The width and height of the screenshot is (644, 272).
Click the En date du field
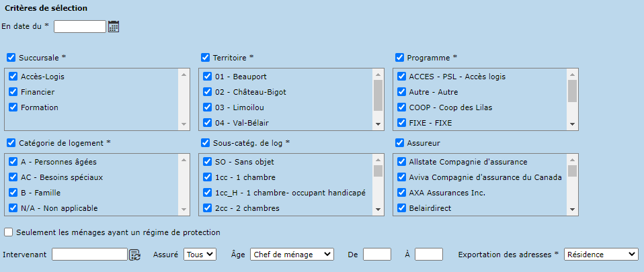point(80,26)
